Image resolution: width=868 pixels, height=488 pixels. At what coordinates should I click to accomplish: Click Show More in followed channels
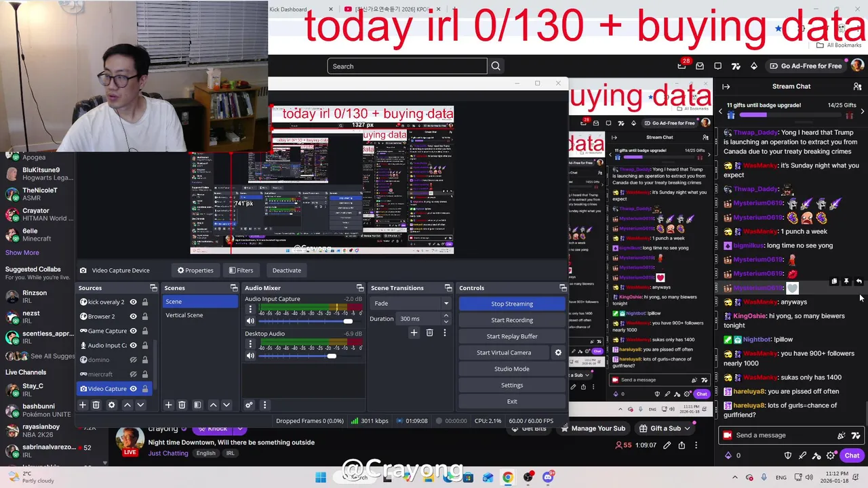pyautogui.click(x=22, y=253)
